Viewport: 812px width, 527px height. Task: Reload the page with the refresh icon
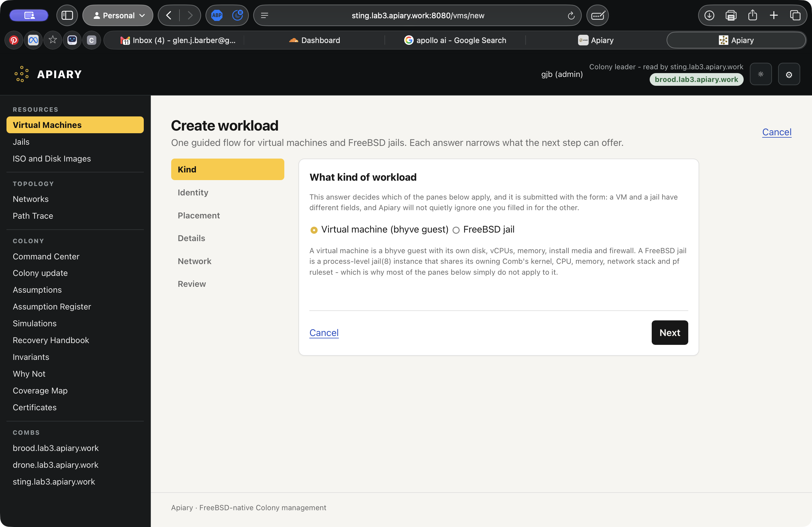coord(571,16)
